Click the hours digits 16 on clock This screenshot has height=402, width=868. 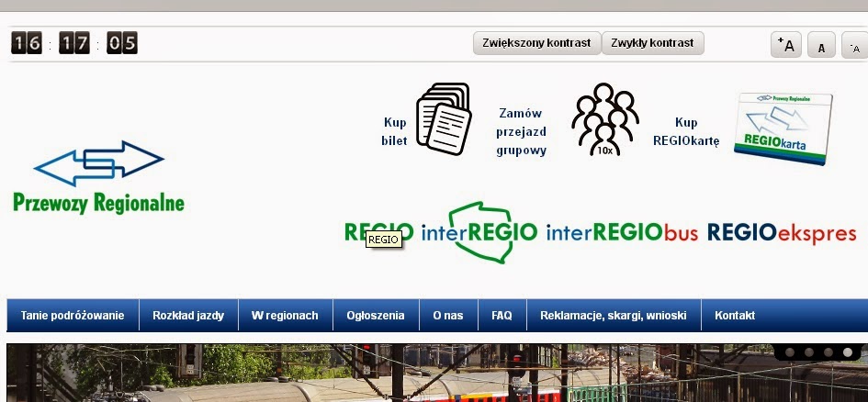coord(27,43)
